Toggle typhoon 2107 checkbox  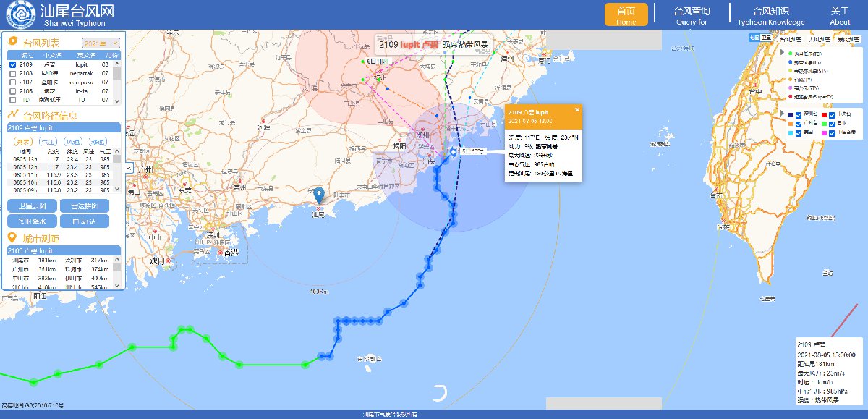(12, 82)
